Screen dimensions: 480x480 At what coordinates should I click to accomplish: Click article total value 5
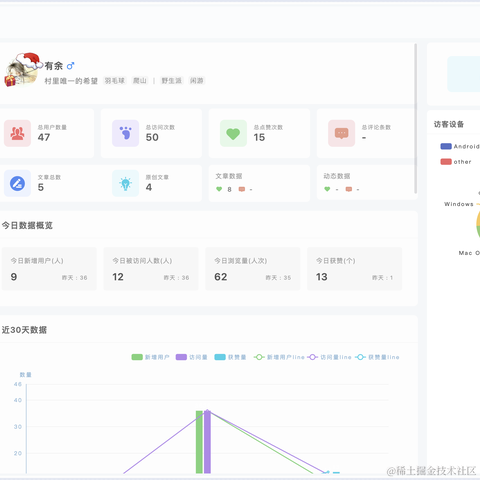[41, 187]
